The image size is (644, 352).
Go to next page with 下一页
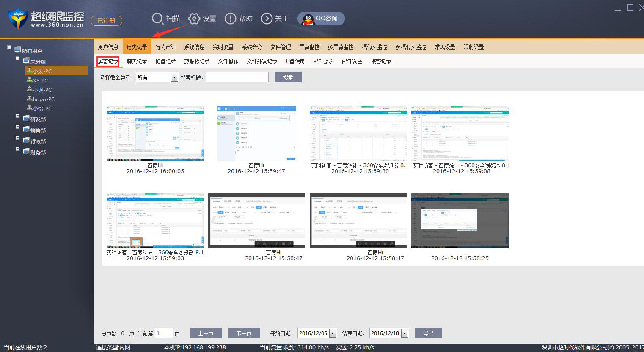[244, 333]
